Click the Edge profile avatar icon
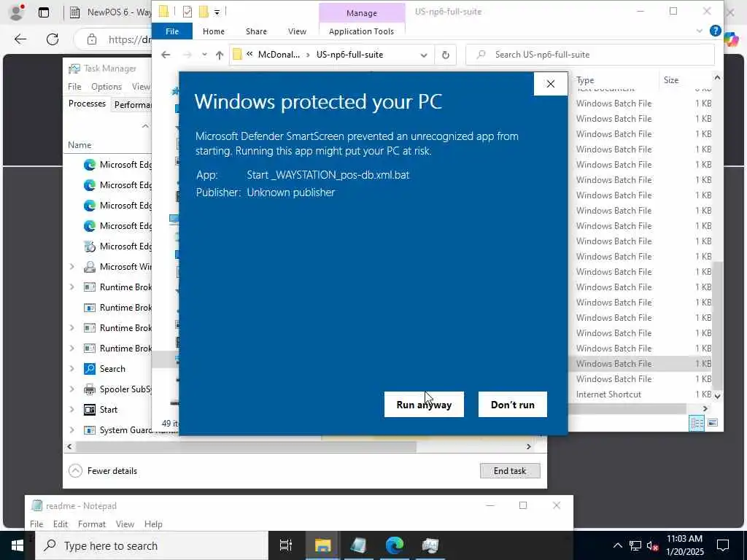Image resolution: width=747 pixels, height=560 pixels. coord(18,12)
